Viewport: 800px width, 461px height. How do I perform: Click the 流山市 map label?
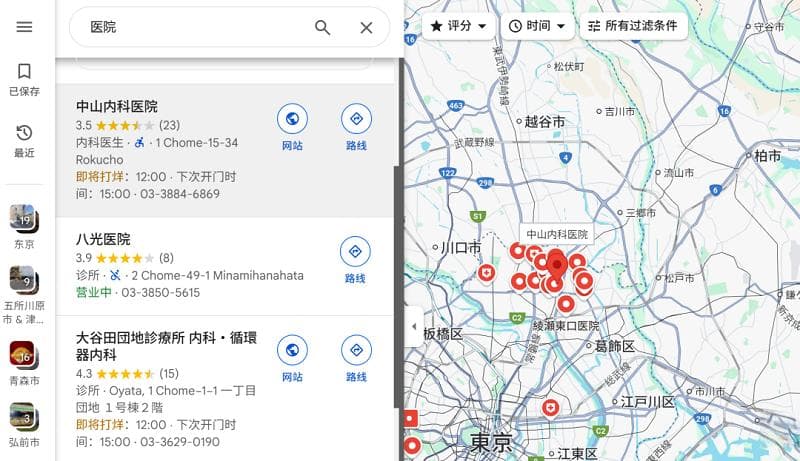[x=679, y=172]
